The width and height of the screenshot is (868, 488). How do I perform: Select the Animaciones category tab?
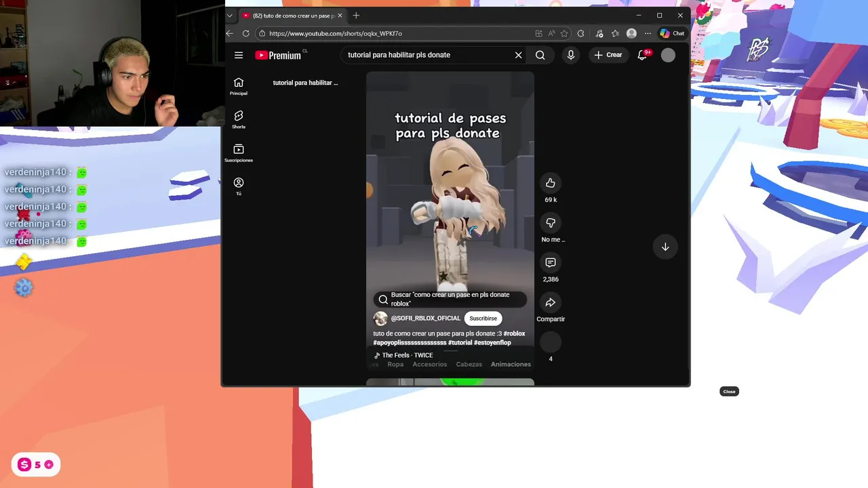coord(511,365)
